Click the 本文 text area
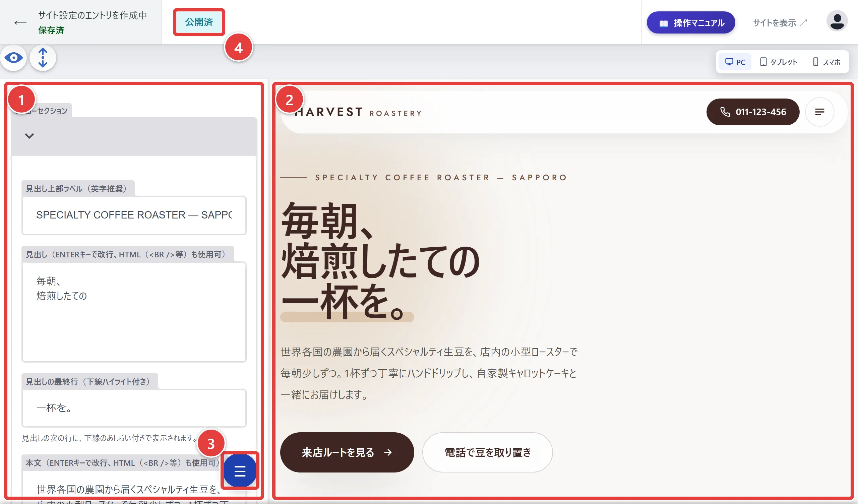The height and width of the screenshot is (504, 858). tap(134, 487)
